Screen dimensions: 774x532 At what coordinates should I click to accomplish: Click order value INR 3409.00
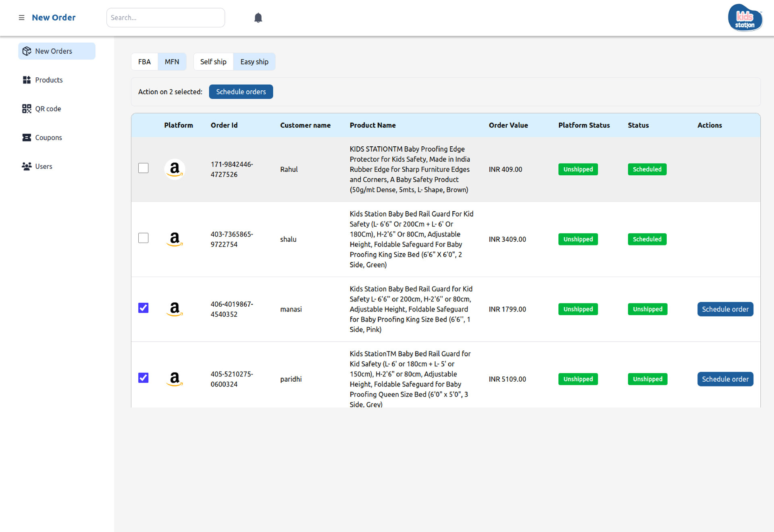point(508,239)
